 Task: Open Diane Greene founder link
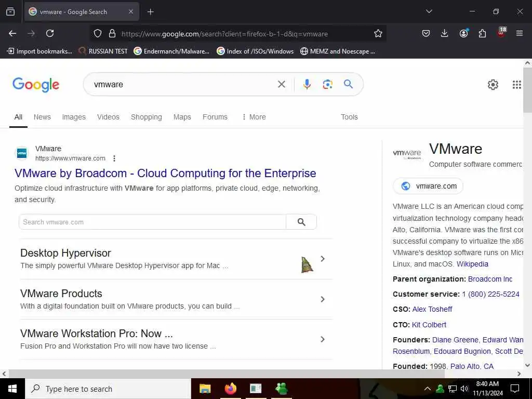point(455,340)
